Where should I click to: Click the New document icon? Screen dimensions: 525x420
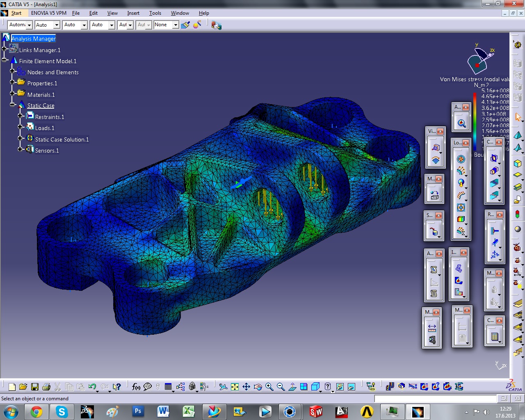point(12,387)
